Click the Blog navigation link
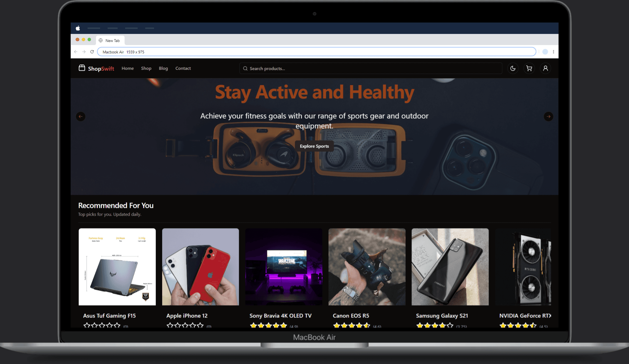 163,68
